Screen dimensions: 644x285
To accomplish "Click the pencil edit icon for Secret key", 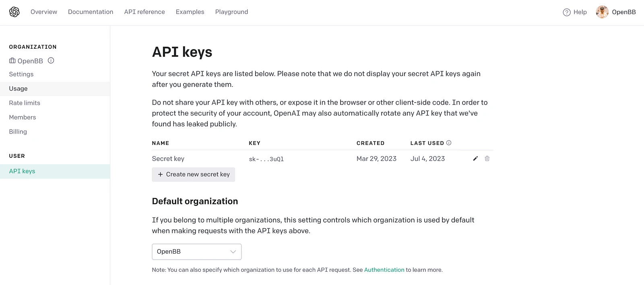I will (x=475, y=159).
